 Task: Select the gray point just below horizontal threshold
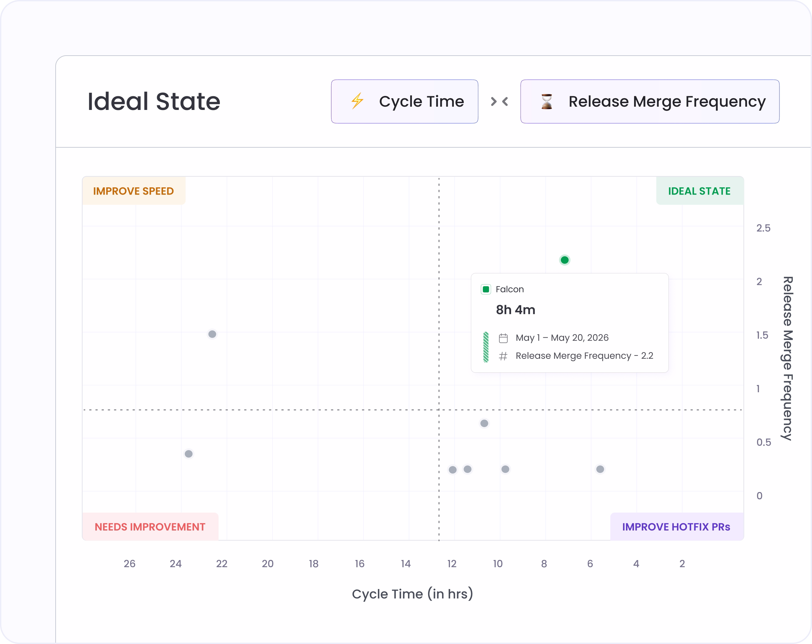pyautogui.click(x=484, y=423)
